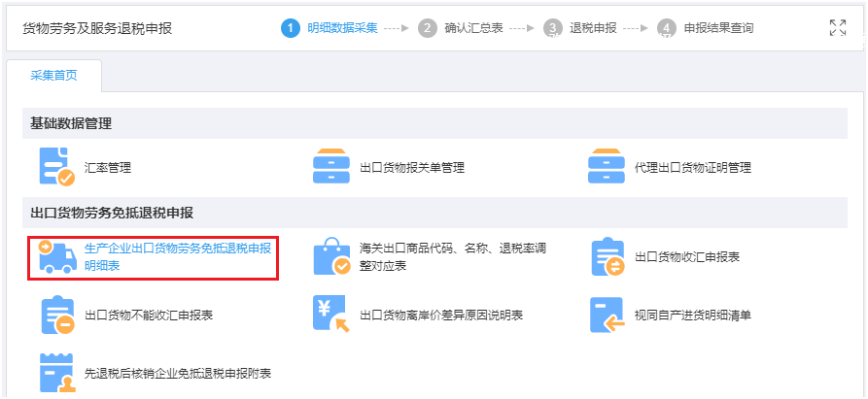Open the 出口货物收汇申报表 link
The width and height of the screenshot is (868, 399).
687,257
